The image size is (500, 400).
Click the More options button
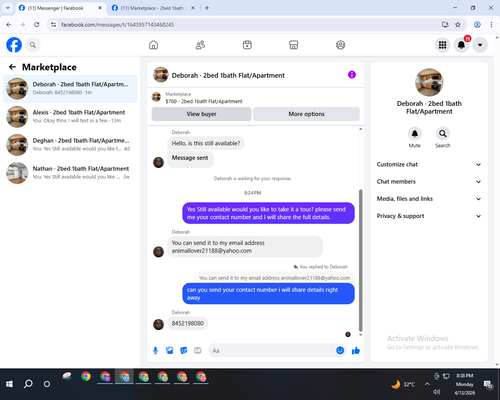coord(306,114)
